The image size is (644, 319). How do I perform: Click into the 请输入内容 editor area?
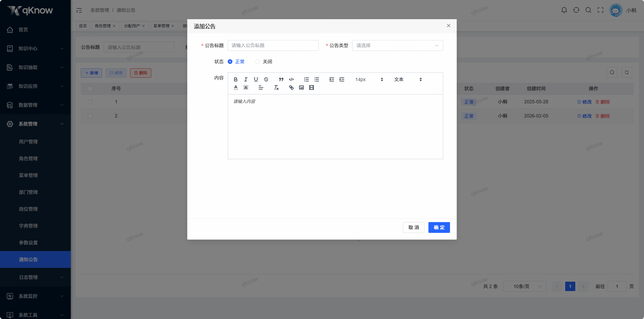(335, 127)
